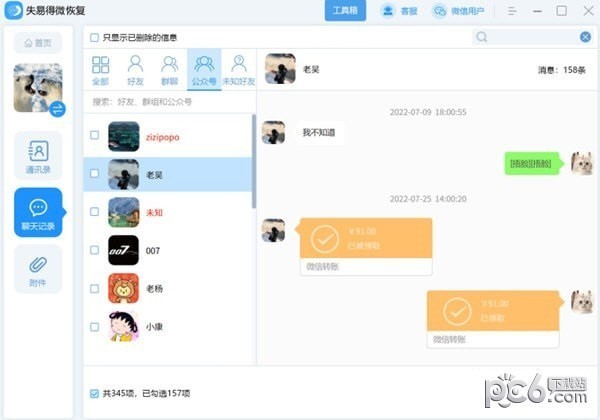Check the box next to zizipopo

click(94, 135)
